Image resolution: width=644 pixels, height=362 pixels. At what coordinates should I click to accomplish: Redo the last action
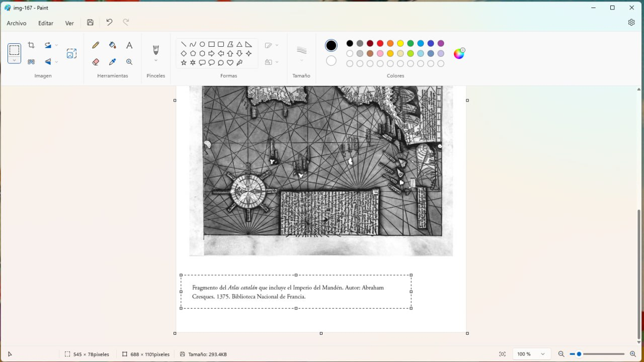[x=126, y=23]
